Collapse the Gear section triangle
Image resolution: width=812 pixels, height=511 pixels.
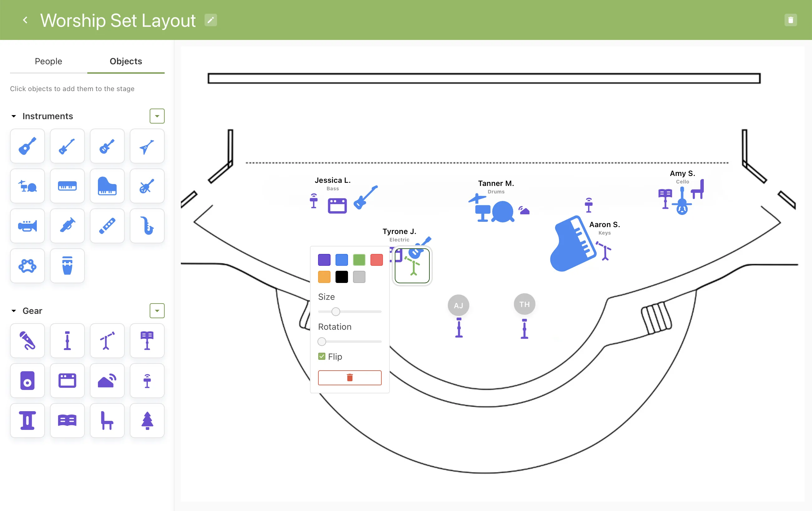point(13,311)
